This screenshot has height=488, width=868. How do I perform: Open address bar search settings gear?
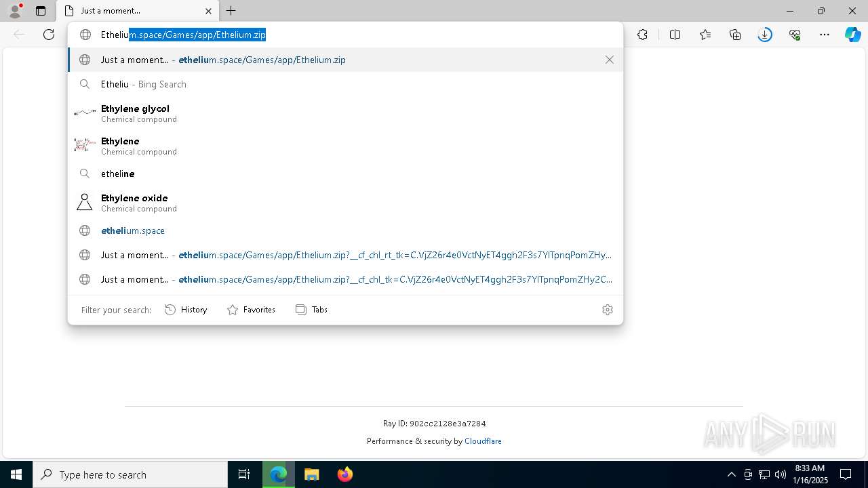click(x=608, y=310)
